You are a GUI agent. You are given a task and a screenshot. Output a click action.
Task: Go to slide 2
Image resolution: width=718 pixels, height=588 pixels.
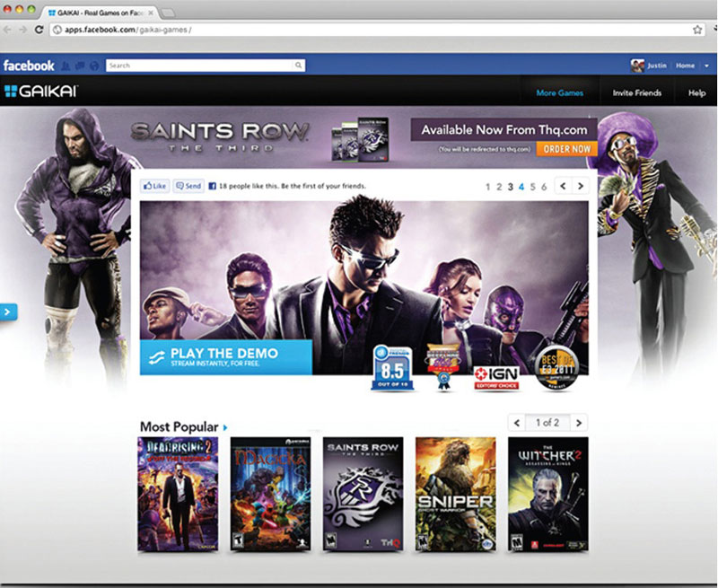499,187
